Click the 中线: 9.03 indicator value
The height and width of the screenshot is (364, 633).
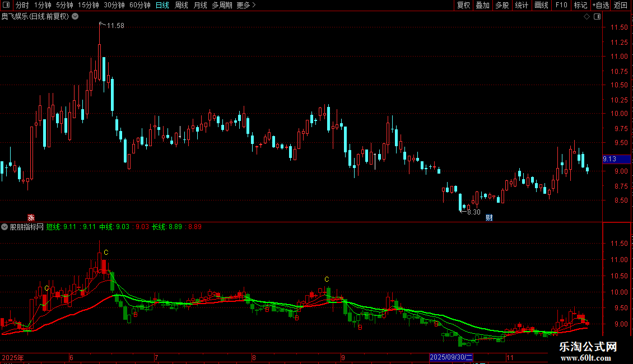click(x=114, y=227)
